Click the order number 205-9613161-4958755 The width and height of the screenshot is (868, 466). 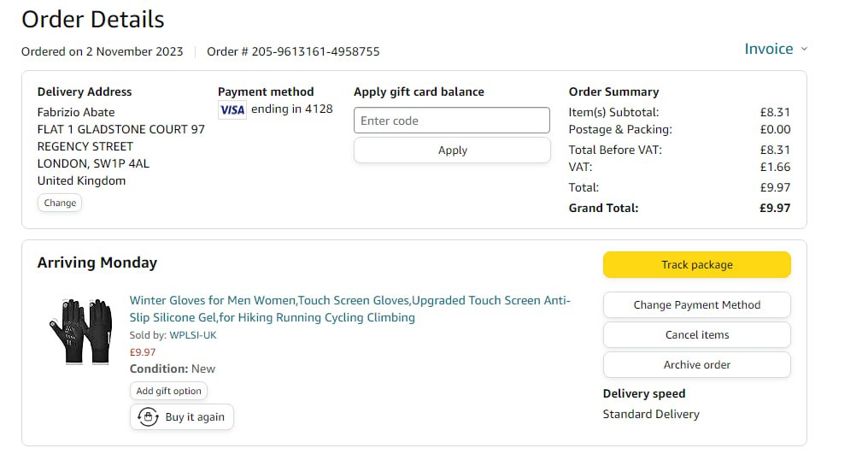click(x=314, y=51)
